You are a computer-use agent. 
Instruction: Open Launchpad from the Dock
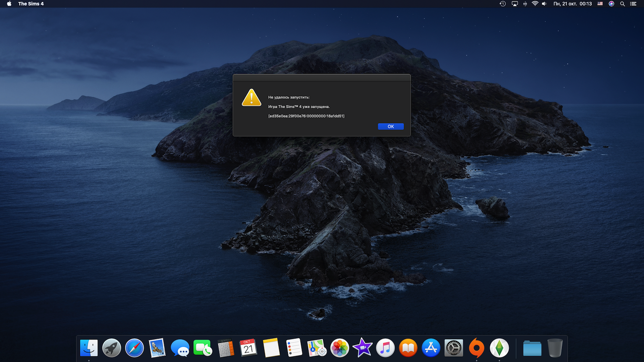coord(112,348)
